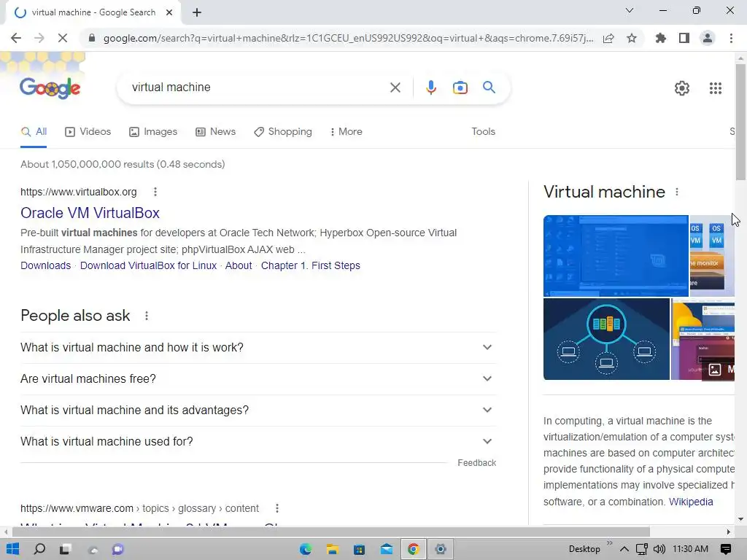The image size is (747, 560).
Task: Clear the search box with the X
Action: coord(395,87)
